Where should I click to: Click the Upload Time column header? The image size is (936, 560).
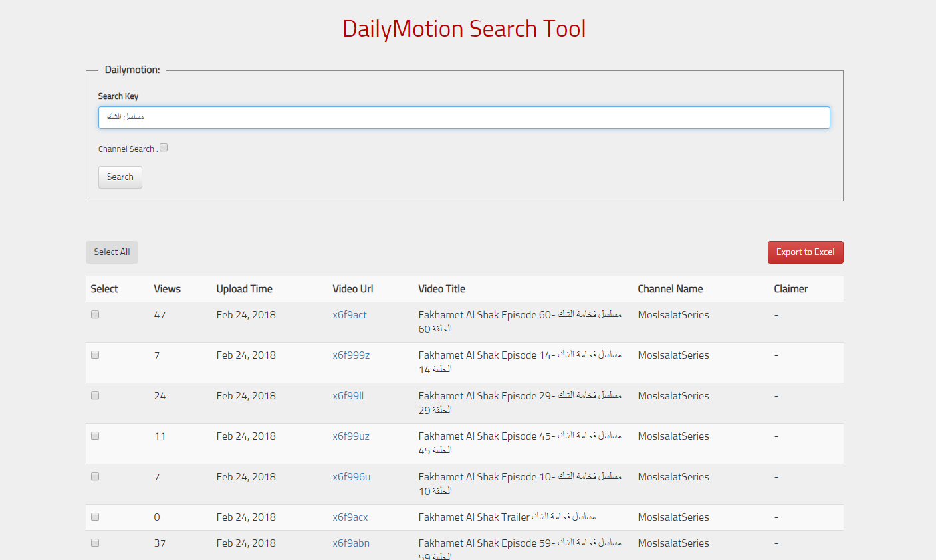(244, 289)
